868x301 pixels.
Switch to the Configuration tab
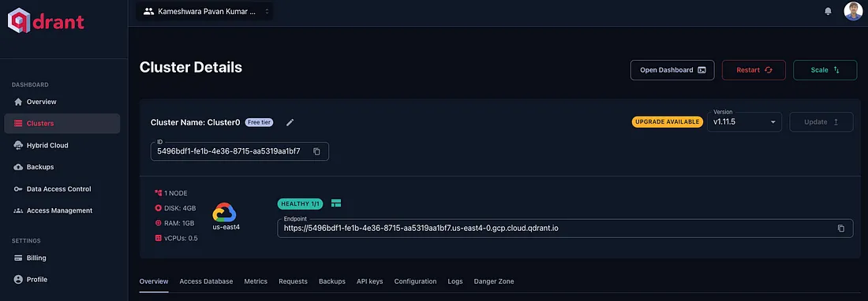tap(415, 281)
